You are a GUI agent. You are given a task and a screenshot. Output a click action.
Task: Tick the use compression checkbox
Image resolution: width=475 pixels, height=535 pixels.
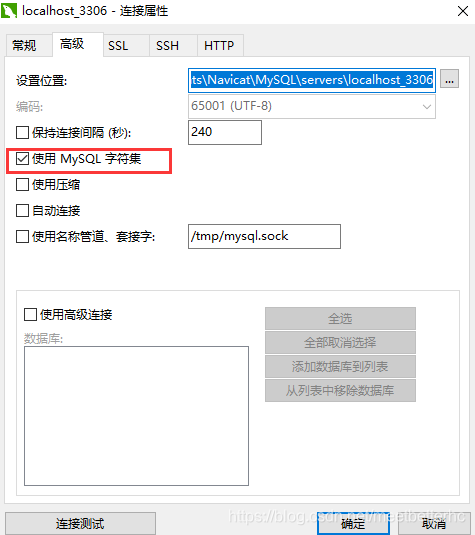coord(22,185)
